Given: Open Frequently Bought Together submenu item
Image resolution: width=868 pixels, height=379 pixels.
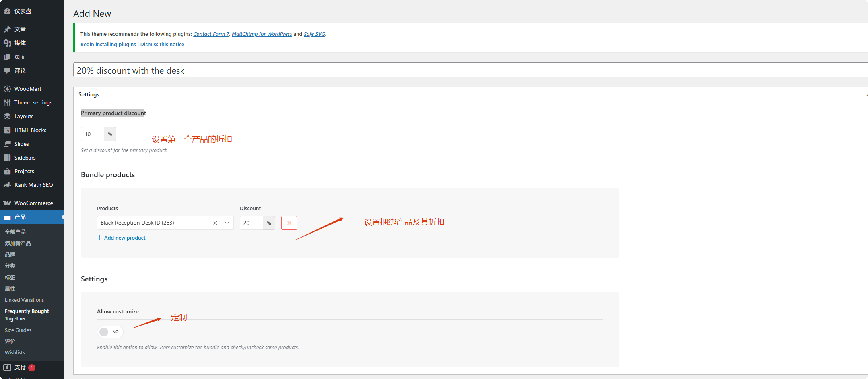Looking at the screenshot, I should point(27,315).
